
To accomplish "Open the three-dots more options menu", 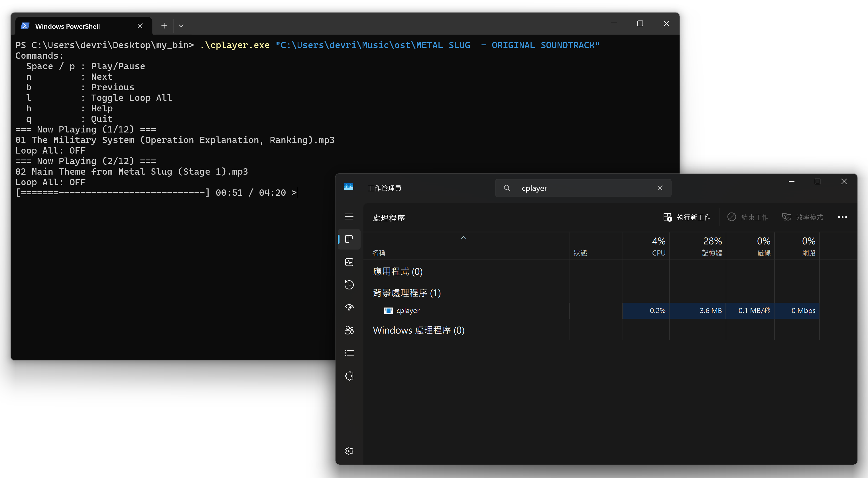I will [x=842, y=217].
